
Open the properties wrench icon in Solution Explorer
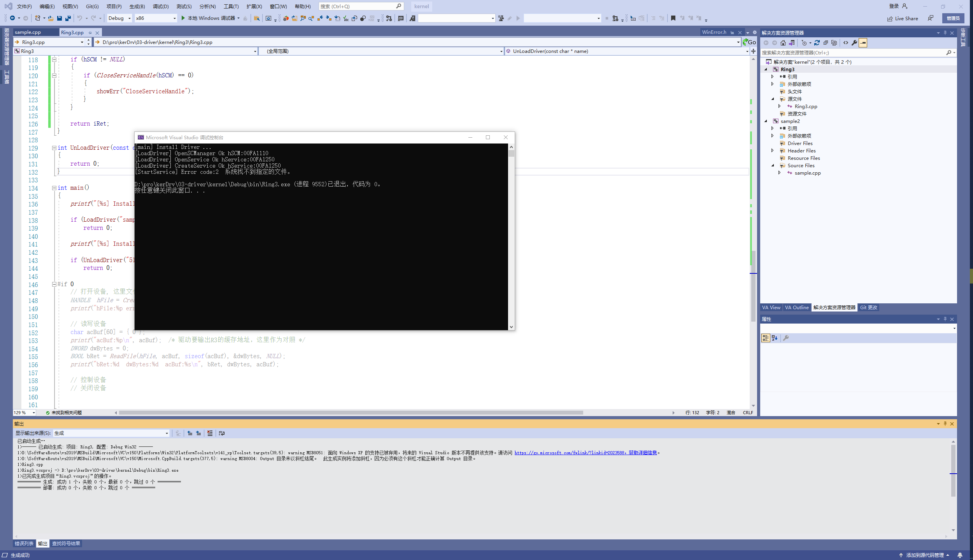854,43
